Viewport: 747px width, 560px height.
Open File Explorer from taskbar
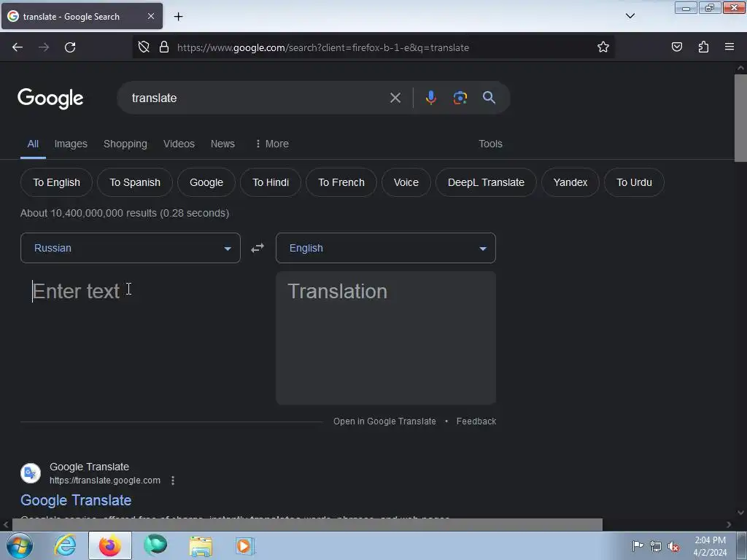201,545
